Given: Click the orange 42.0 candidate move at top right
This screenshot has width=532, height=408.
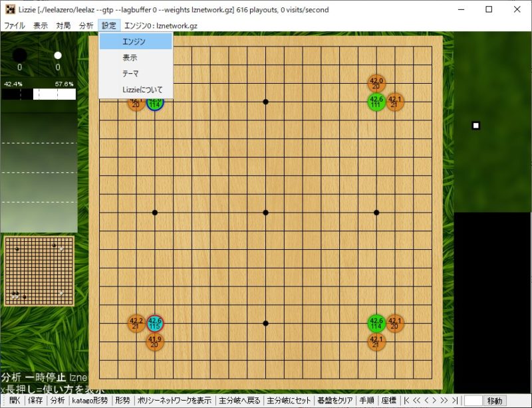Looking at the screenshot, I should pos(376,83).
